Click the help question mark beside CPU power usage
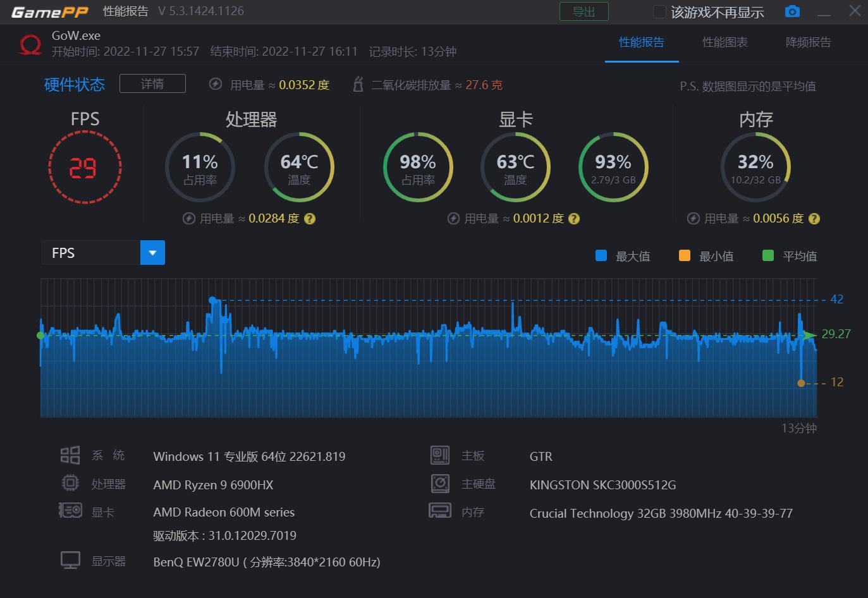The image size is (868, 598). (309, 218)
